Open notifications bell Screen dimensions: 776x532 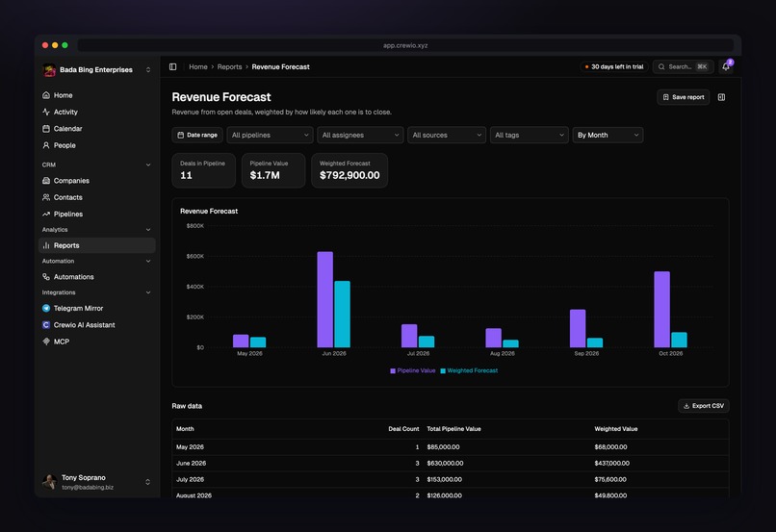(726, 66)
